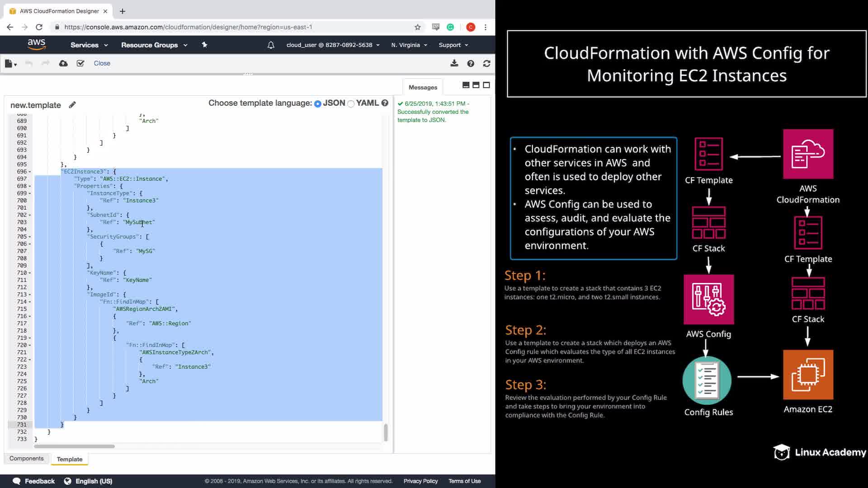868x488 pixels.
Task: Open the File menu dropdown in toolbar
Action: point(10,64)
